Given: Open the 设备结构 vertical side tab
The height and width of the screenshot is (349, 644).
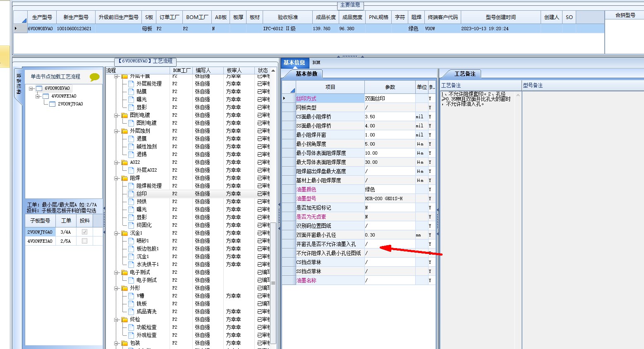Looking at the screenshot, I should 18,84.
